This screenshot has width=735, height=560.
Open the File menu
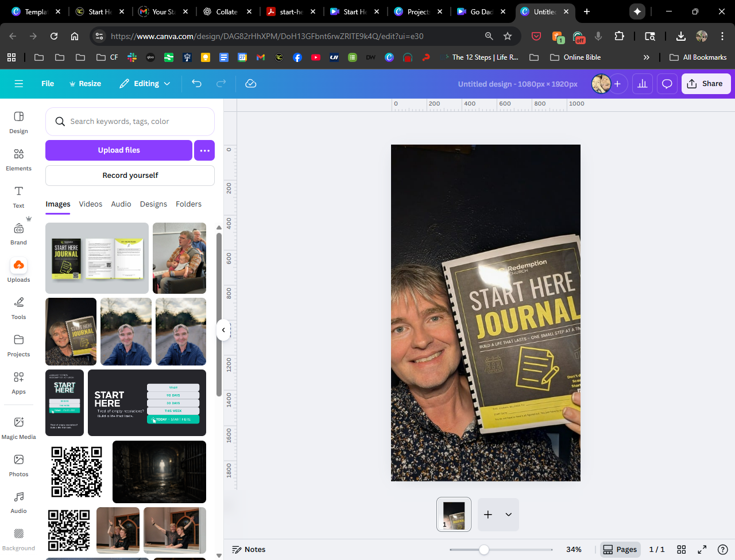pyautogui.click(x=48, y=84)
